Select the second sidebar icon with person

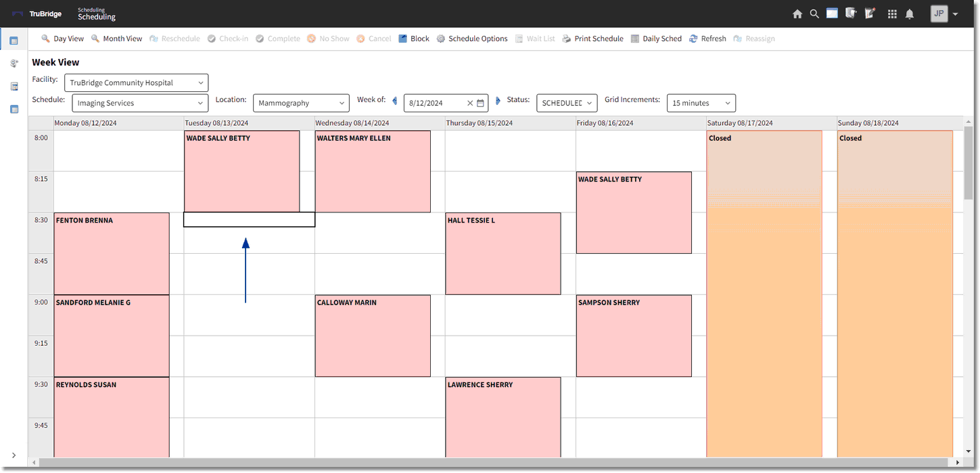point(14,64)
